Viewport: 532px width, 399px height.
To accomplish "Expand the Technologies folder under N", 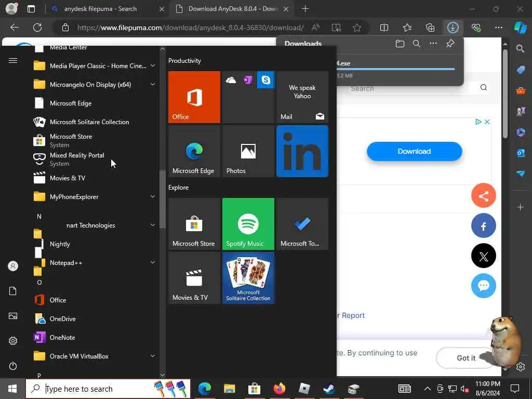I will [x=153, y=225].
